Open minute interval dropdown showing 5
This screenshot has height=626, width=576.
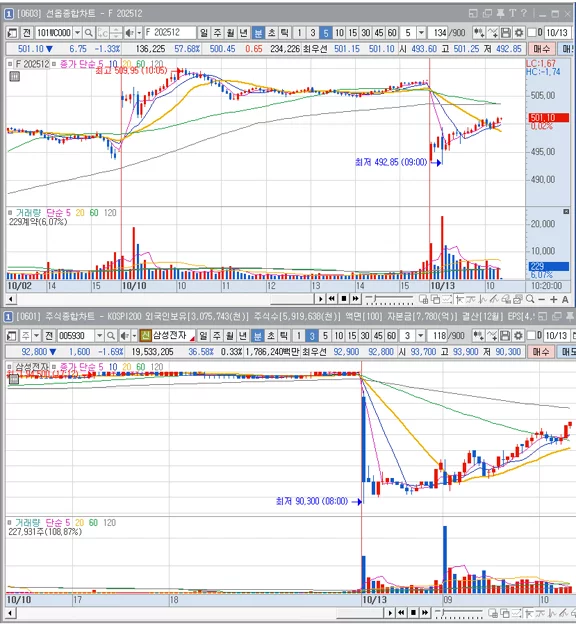point(421,33)
